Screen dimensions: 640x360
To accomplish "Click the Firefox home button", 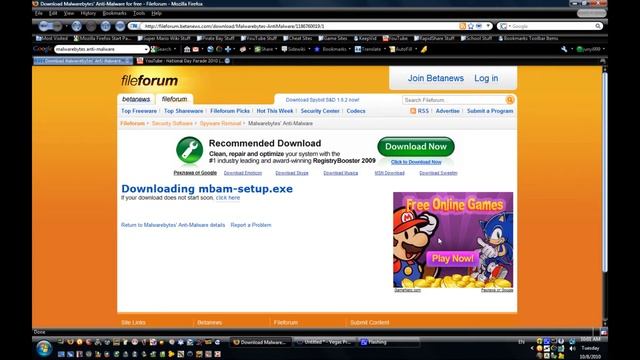I will point(105,26).
